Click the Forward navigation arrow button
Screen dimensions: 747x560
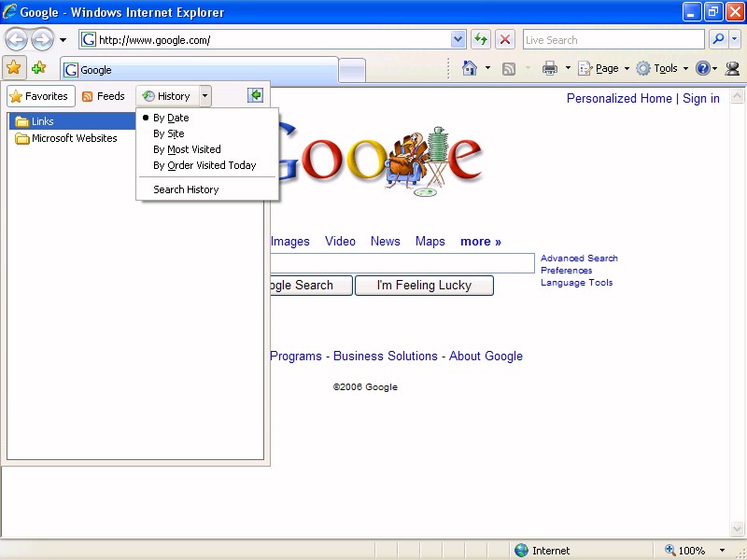42,39
